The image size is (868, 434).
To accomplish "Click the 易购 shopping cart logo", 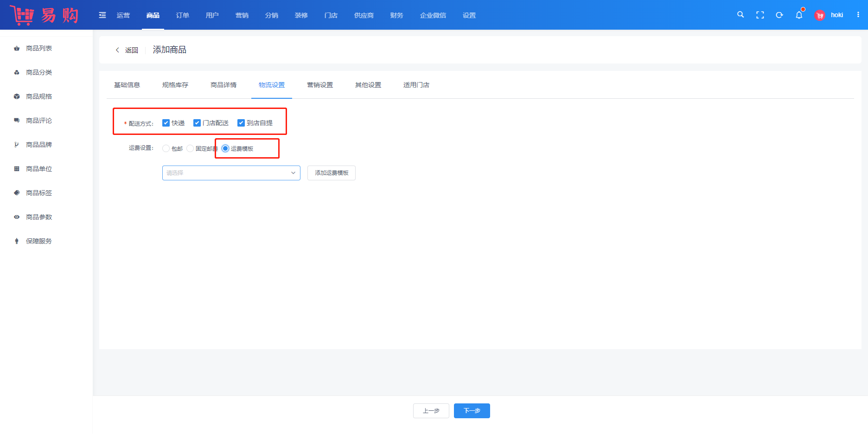I will coord(44,15).
